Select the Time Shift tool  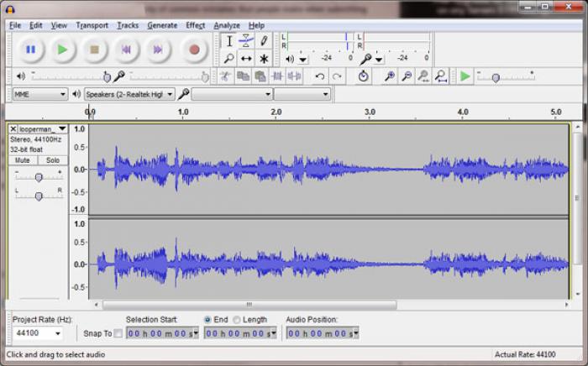pyautogui.click(x=246, y=59)
